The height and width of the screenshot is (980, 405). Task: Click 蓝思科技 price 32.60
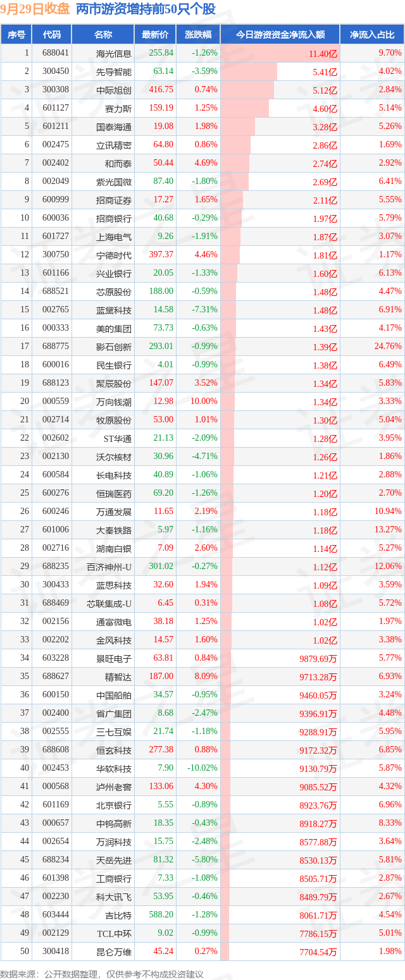(163, 585)
